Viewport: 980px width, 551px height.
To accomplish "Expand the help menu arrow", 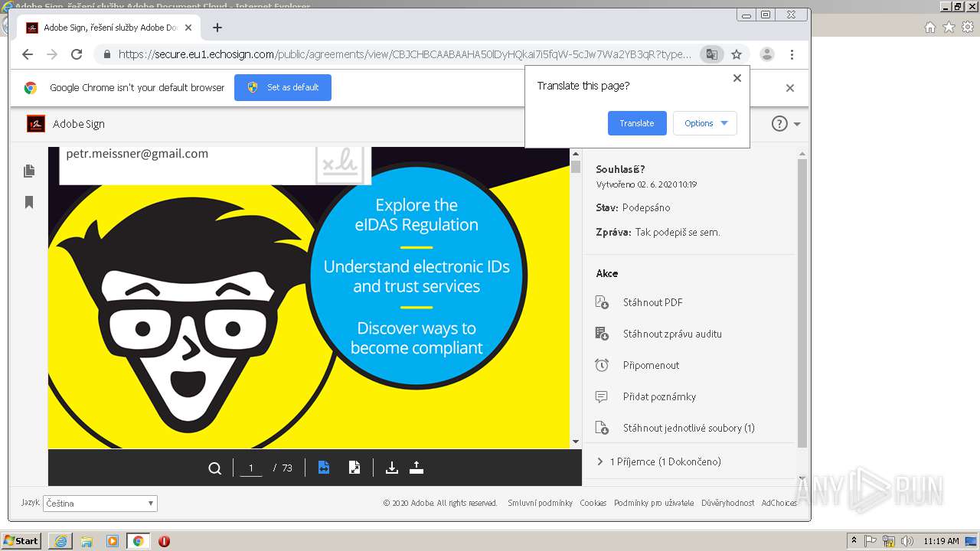I will click(x=797, y=124).
